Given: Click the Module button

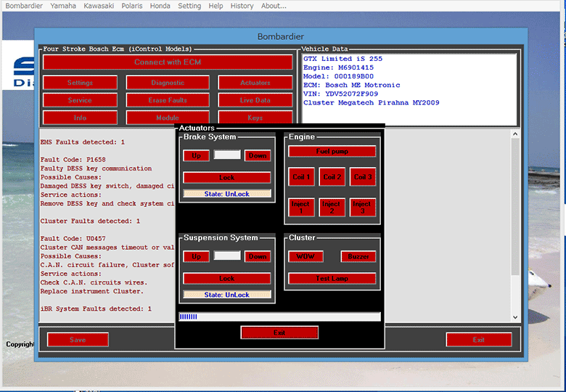Looking at the screenshot, I should 168,118.
